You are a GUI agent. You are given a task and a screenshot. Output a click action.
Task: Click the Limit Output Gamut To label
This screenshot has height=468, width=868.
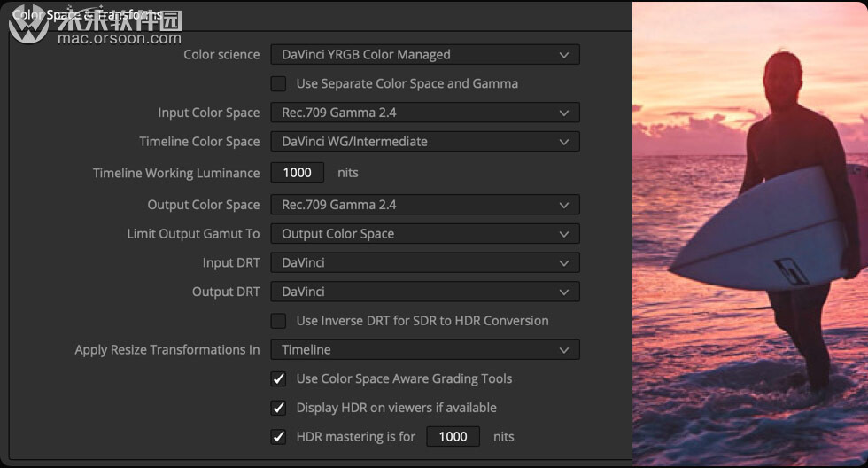[193, 234]
